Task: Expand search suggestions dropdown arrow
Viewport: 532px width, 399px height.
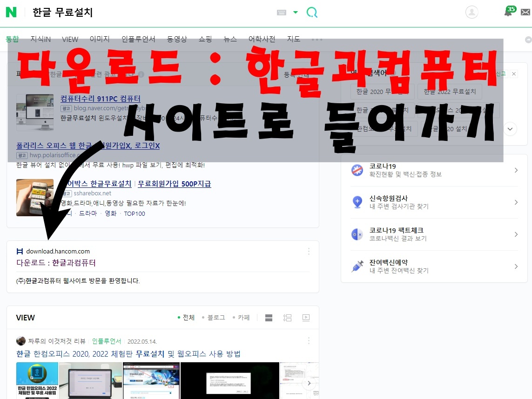Action: pos(296,13)
